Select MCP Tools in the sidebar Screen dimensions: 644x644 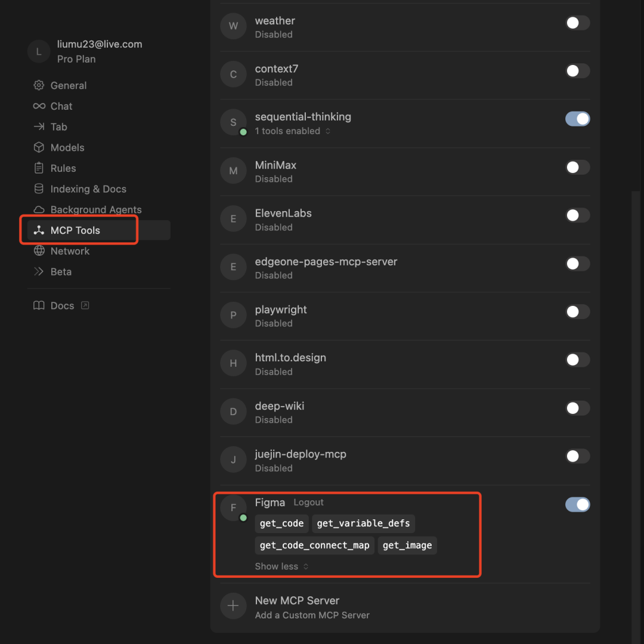point(75,230)
